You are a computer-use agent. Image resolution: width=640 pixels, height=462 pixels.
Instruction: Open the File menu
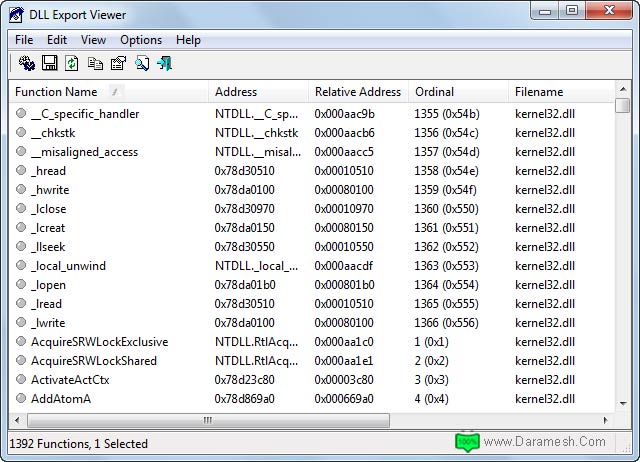tap(24, 40)
